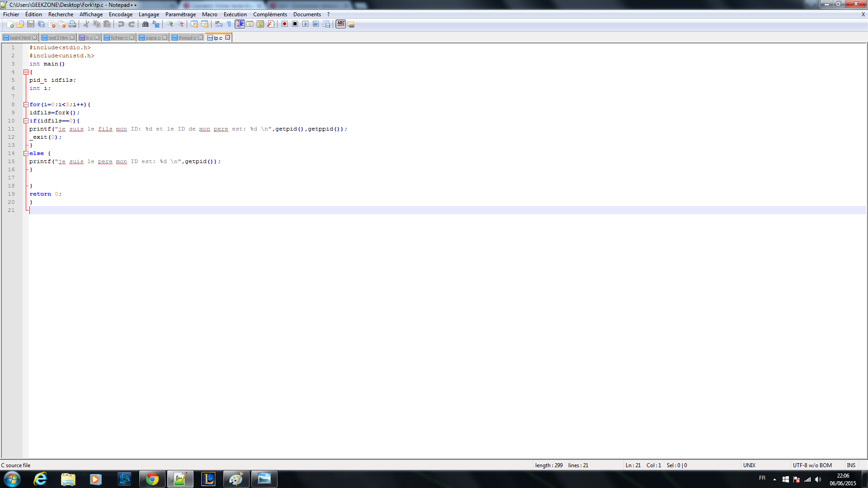Screen dimensions: 868x488
Task: Toggle the ABC spell check button
Action: click(341, 24)
